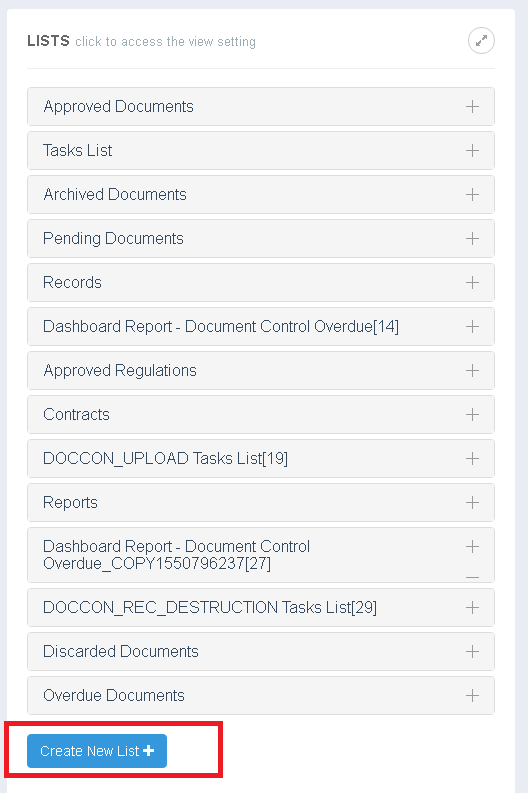Click plus icon on Overdue Documents row
Screen dimensions: 532x793
coord(472,695)
